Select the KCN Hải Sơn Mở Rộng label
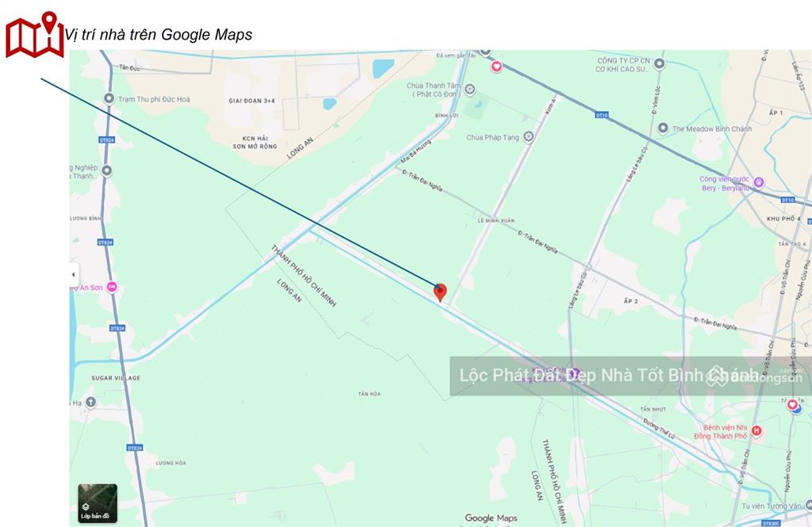This screenshot has width=812, height=527. click(x=255, y=143)
